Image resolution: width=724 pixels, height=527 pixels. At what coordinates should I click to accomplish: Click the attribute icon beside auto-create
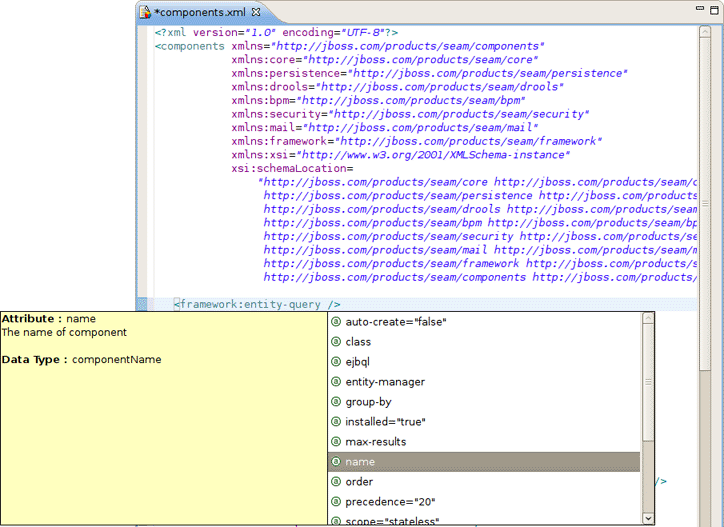coord(336,322)
